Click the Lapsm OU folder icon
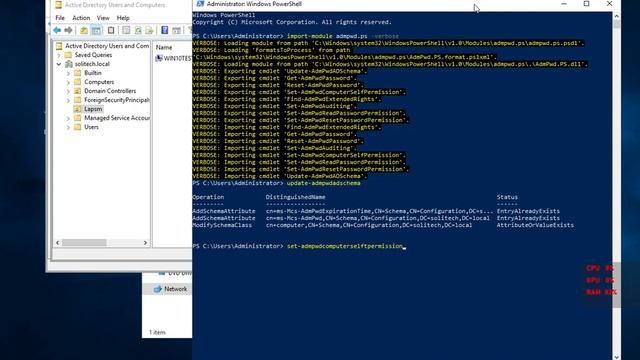The image size is (640, 360). 78,109
